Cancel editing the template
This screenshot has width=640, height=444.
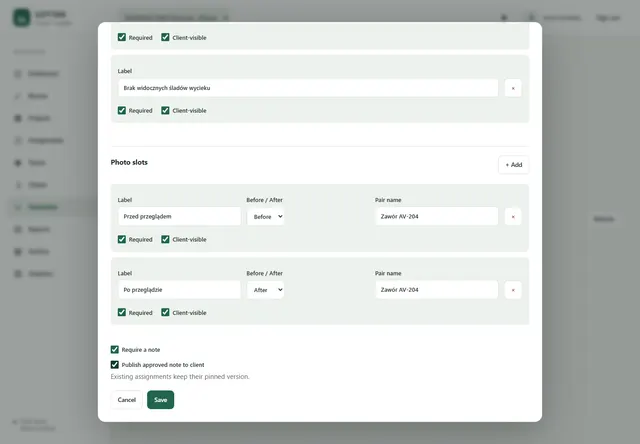click(127, 400)
